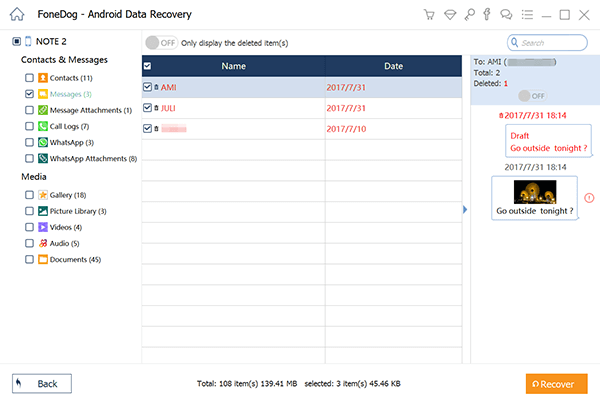This screenshot has height=402, width=600.
Task: Click the shopping cart icon
Action: (x=429, y=15)
